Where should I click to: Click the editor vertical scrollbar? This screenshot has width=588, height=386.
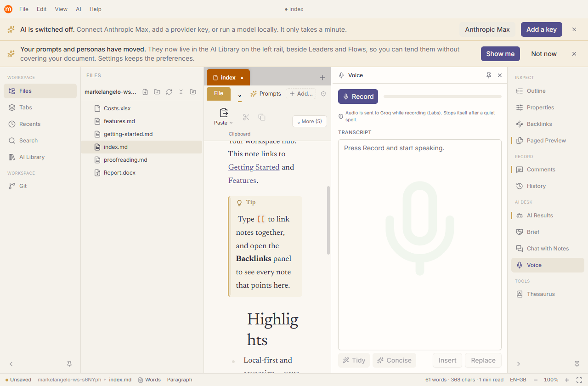(328, 221)
